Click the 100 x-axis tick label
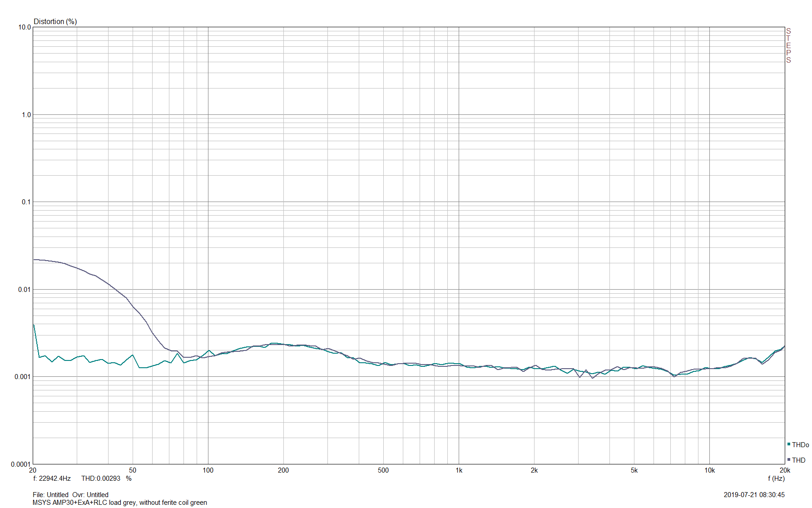 [208, 470]
